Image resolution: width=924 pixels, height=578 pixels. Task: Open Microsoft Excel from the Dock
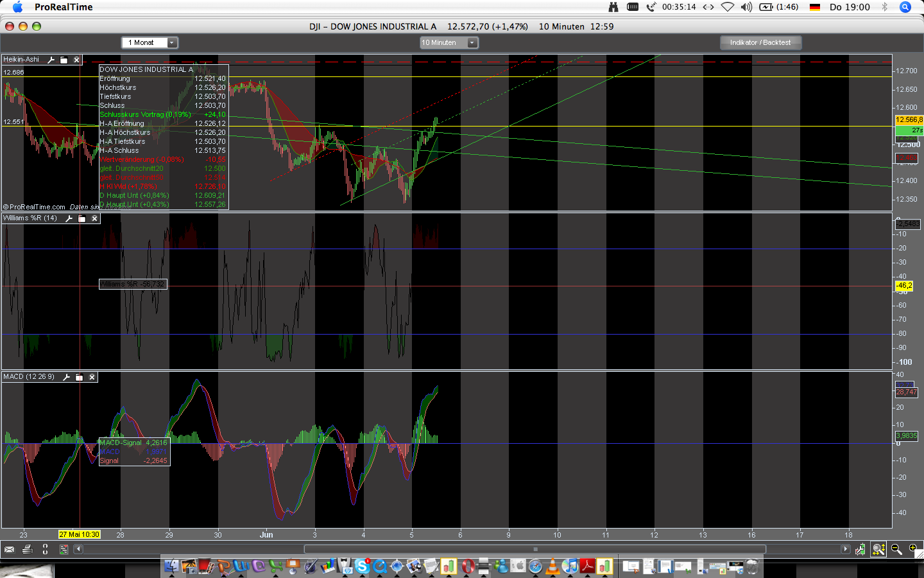(x=275, y=566)
